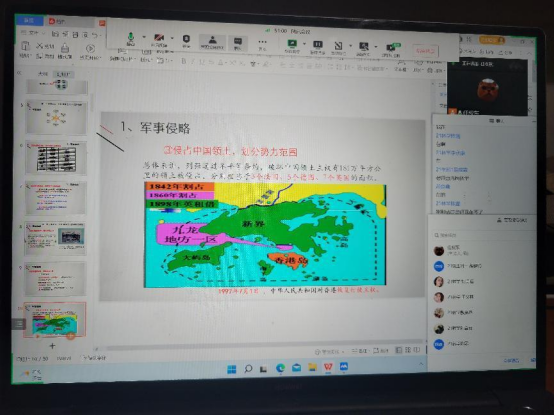The width and height of the screenshot is (554, 416).
Task: Click the meeting apps icon with green badge
Action: [392, 49]
